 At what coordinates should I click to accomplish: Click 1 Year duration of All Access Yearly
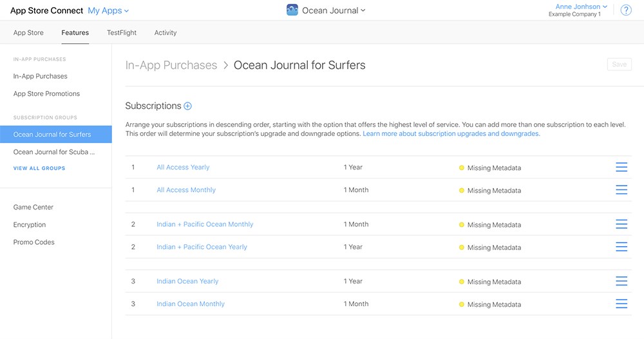coord(353,167)
